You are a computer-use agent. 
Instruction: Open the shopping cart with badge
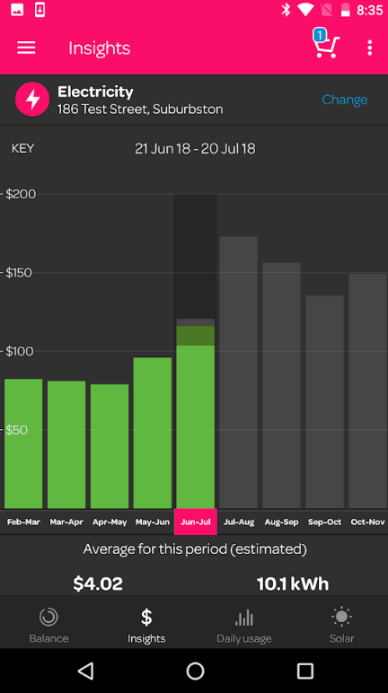(326, 43)
